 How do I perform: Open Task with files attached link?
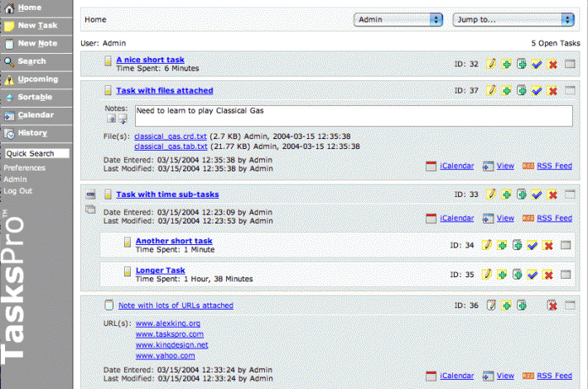pyautogui.click(x=165, y=90)
